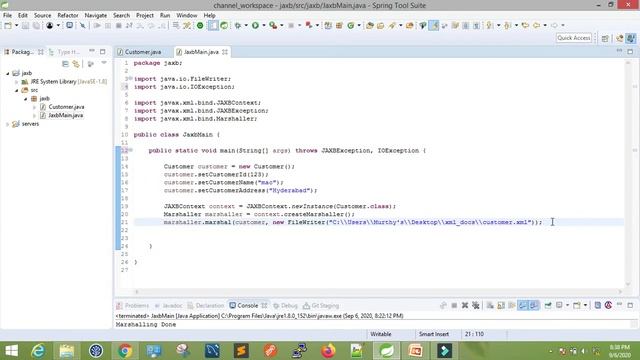Collapse the jaxb project node

pyautogui.click(x=7, y=73)
